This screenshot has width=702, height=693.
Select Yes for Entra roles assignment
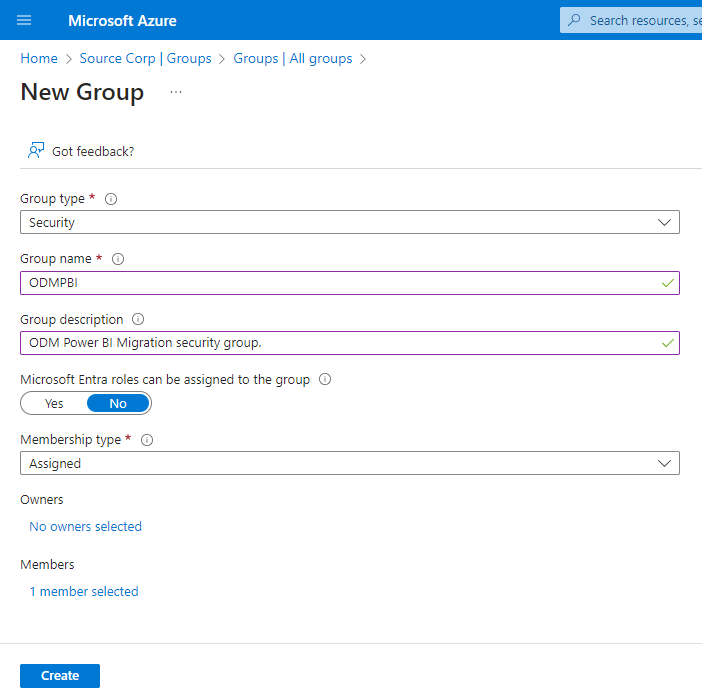point(54,403)
